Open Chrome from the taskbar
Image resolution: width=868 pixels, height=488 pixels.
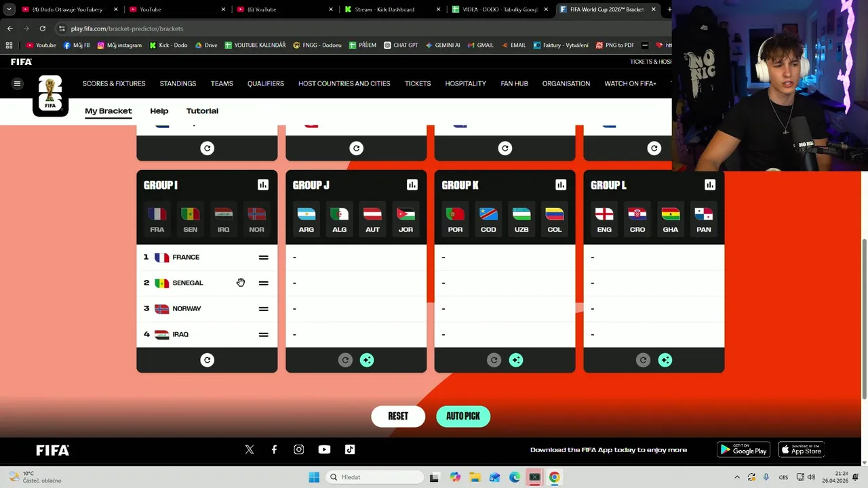coord(555,477)
